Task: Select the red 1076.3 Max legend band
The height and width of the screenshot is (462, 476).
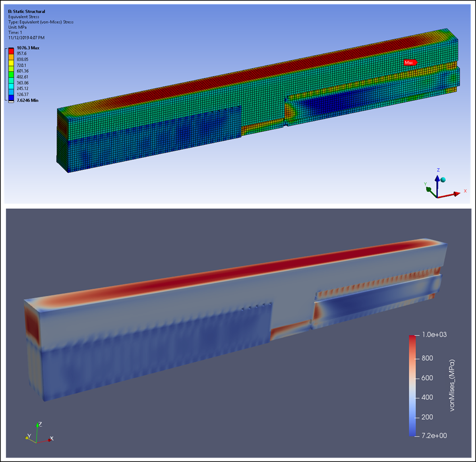Action: tap(12, 51)
